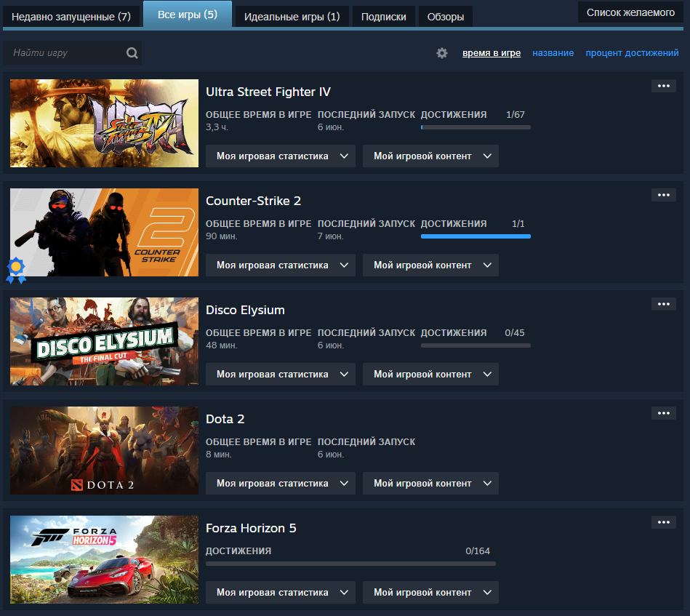Image resolution: width=690 pixels, height=616 pixels.
Task: Select the Все игры (5) tab
Action: point(188,15)
